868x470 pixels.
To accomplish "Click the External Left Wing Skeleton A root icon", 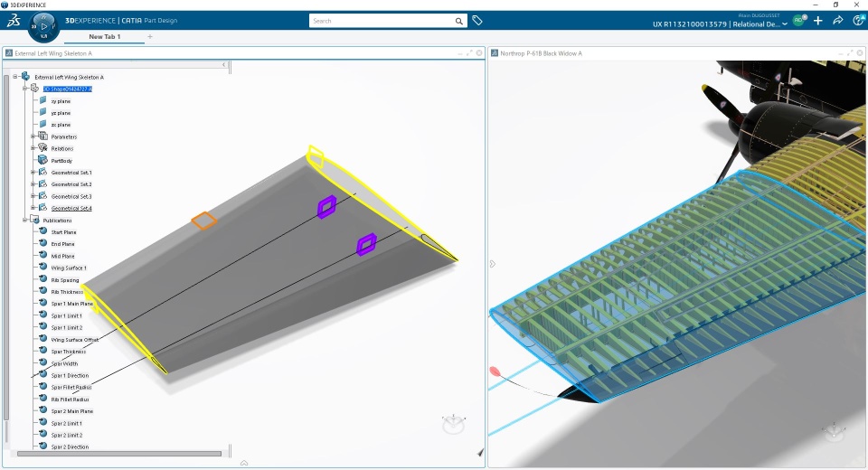I will pyautogui.click(x=25, y=77).
